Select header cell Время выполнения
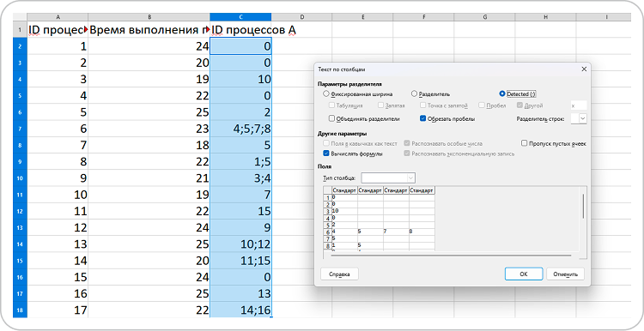 point(149,29)
